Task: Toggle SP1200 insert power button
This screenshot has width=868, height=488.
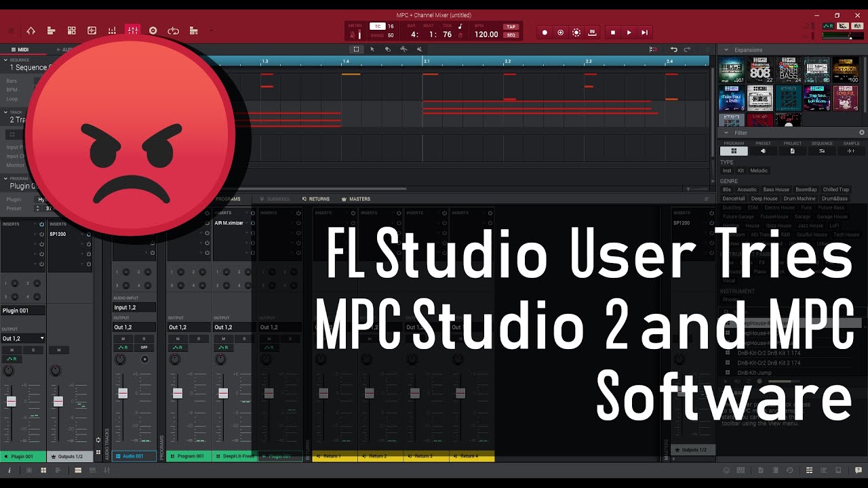Action: click(x=88, y=234)
